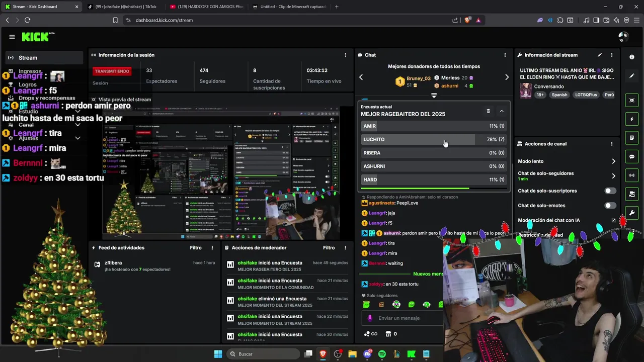644x362 pixels.
Task: Toggle the stream preview widget icon in sidebar
Action: click(x=632, y=100)
